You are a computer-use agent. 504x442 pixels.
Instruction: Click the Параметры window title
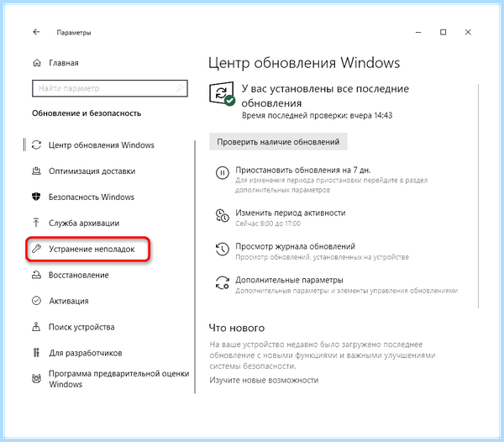point(74,33)
